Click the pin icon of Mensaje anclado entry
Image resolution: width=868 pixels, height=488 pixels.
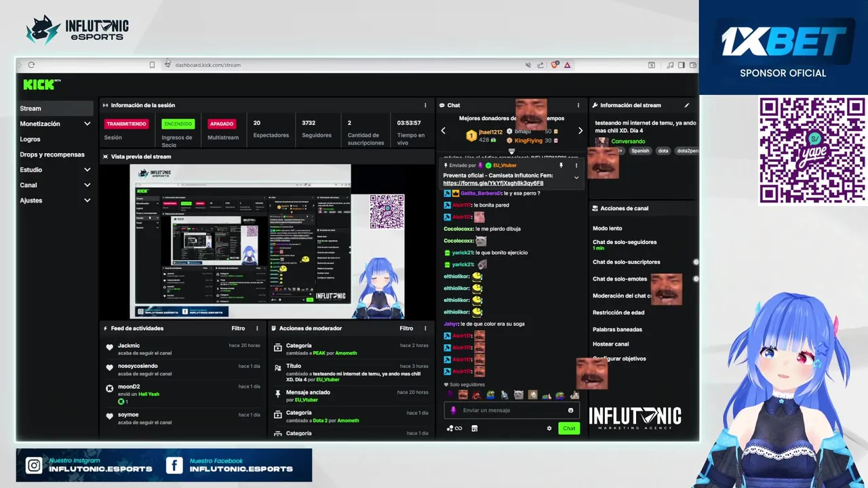[278, 394]
